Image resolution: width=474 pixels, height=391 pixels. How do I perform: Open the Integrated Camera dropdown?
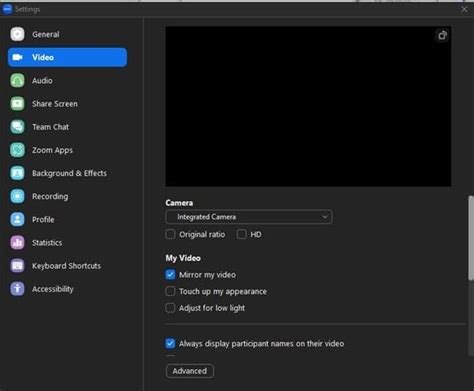[x=249, y=217]
